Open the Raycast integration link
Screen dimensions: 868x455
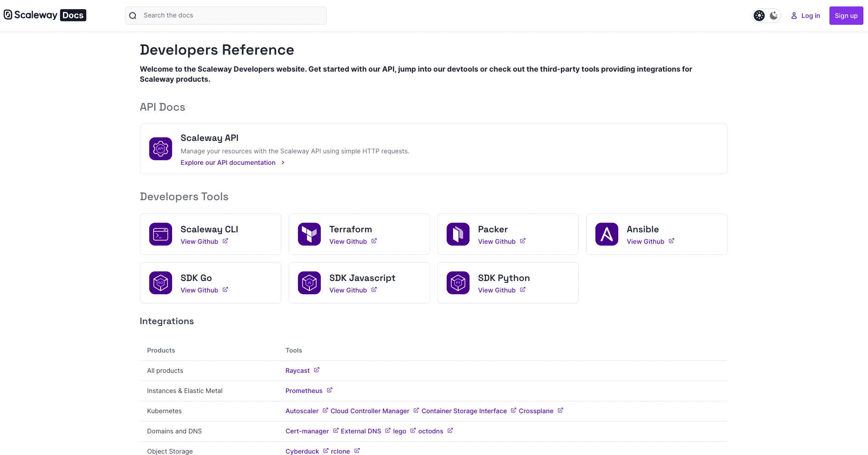click(298, 371)
